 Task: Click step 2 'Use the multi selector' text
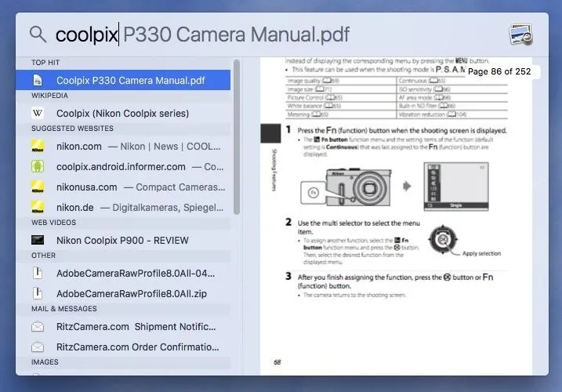(x=359, y=227)
